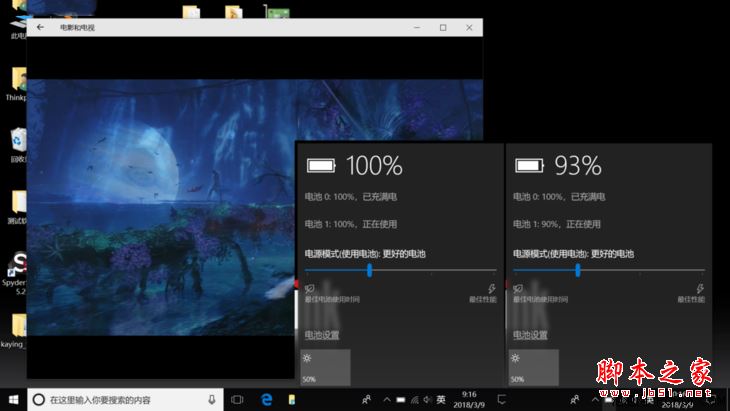Viewport: 730px width, 411px height.
Task: Toggle 50% brightness tile in 93% panel
Action: tap(534, 368)
